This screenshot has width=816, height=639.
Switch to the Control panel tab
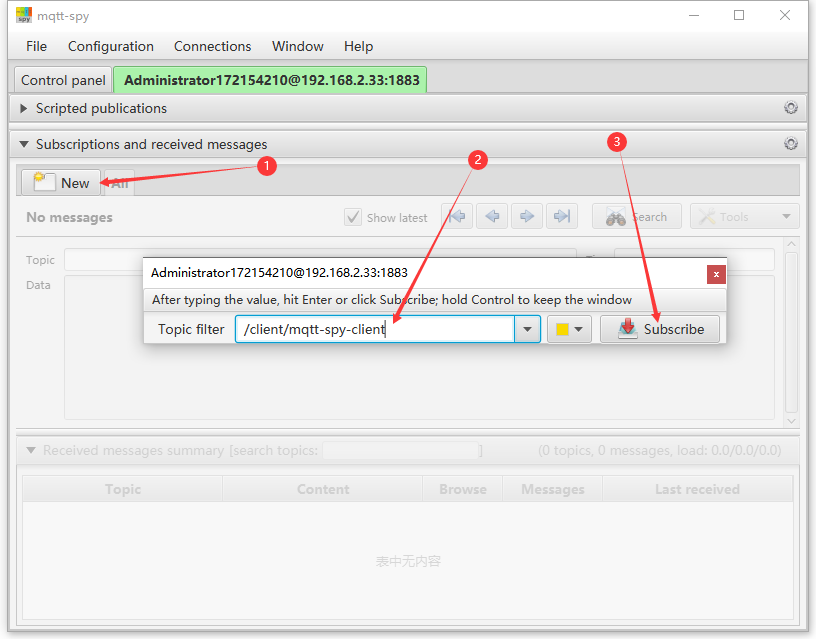63,80
